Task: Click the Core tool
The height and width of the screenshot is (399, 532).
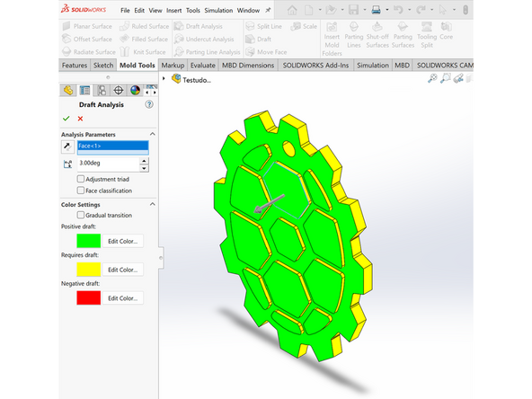Action: tap(446, 31)
